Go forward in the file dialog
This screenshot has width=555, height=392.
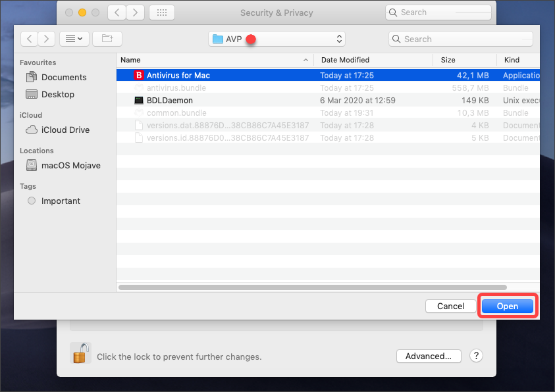(x=46, y=39)
